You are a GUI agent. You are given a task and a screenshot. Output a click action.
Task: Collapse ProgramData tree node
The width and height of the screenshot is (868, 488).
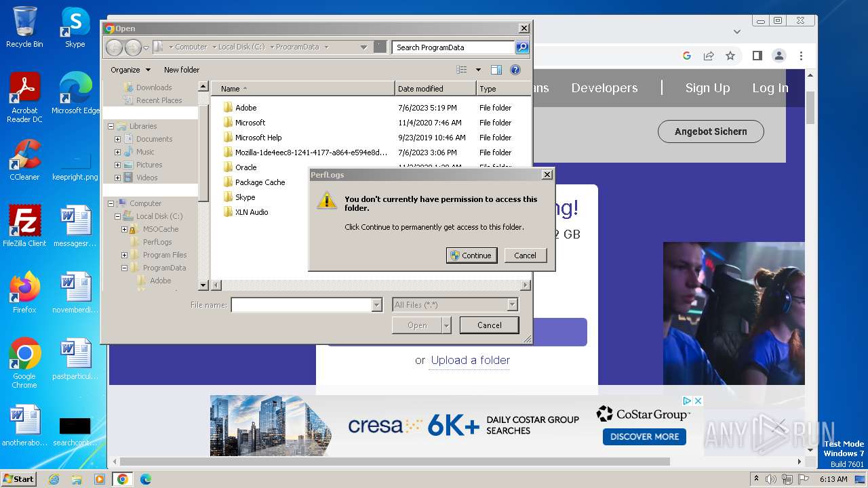124,268
